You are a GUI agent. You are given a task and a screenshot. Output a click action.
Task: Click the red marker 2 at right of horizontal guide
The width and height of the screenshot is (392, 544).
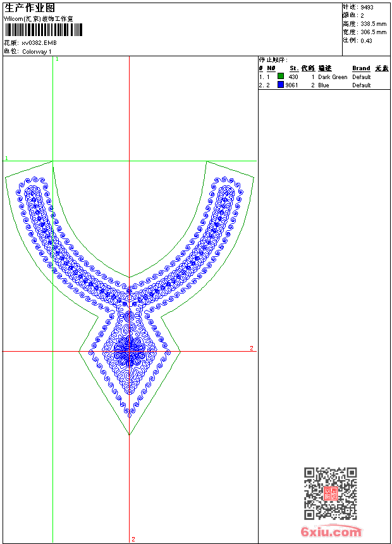(251, 349)
